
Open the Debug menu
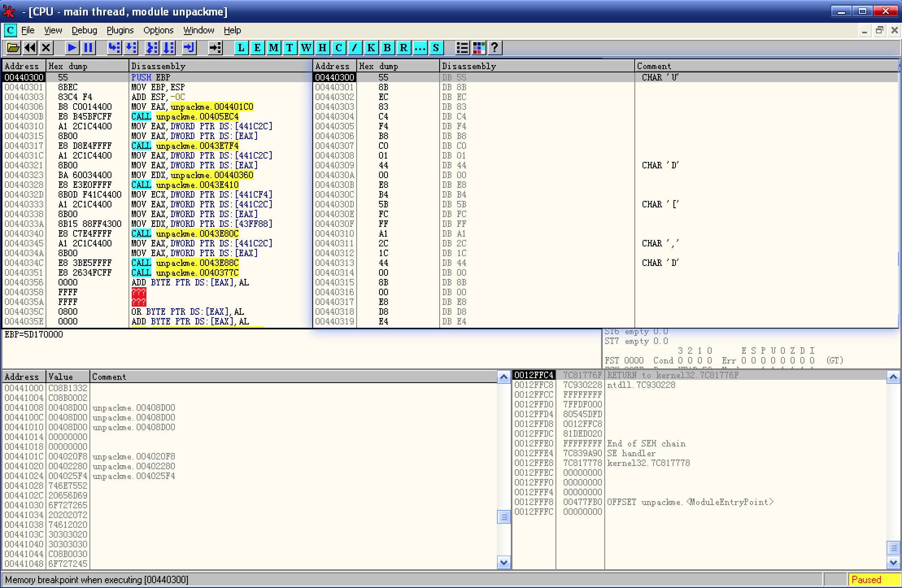coord(84,30)
